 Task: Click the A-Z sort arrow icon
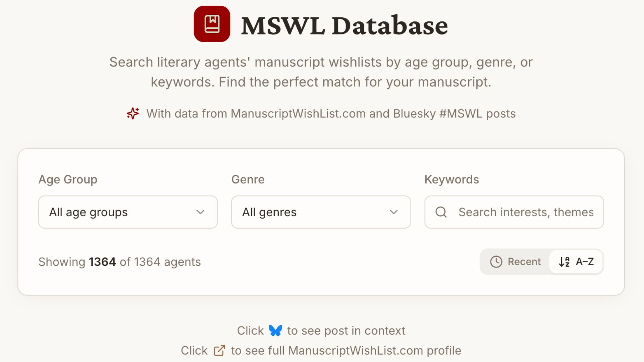pos(564,262)
